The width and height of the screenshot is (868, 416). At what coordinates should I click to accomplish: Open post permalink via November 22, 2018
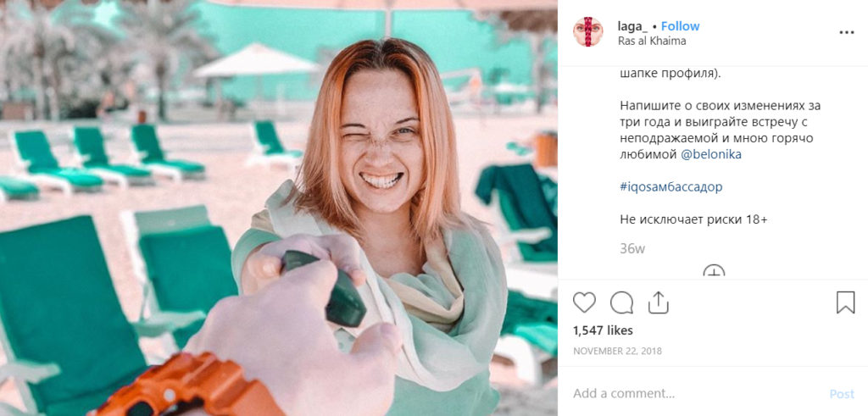pos(617,352)
